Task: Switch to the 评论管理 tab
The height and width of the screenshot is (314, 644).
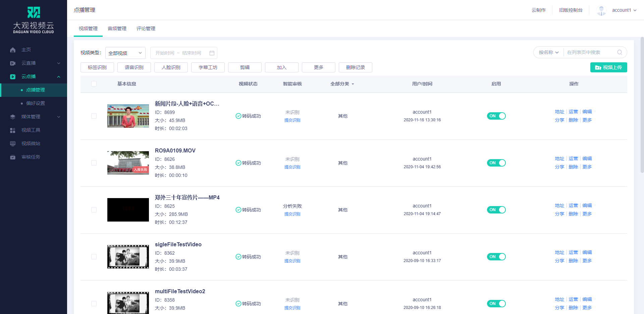Action: [146, 28]
